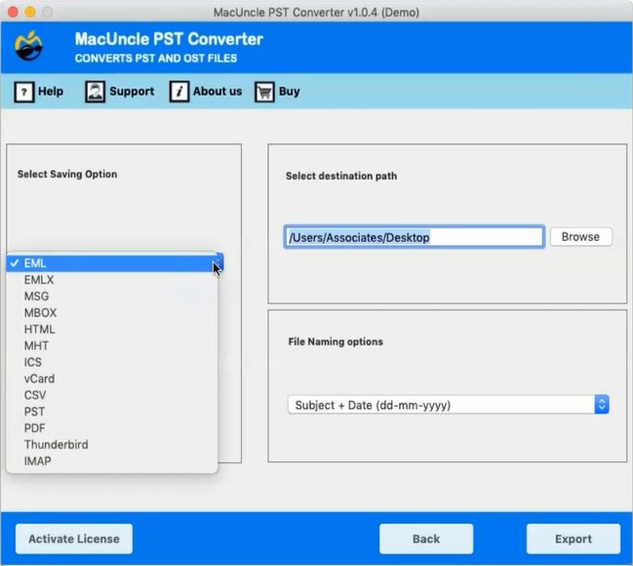The height and width of the screenshot is (566, 633).
Task: Minimize the window with the yellow button
Action: (x=30, y=12)
